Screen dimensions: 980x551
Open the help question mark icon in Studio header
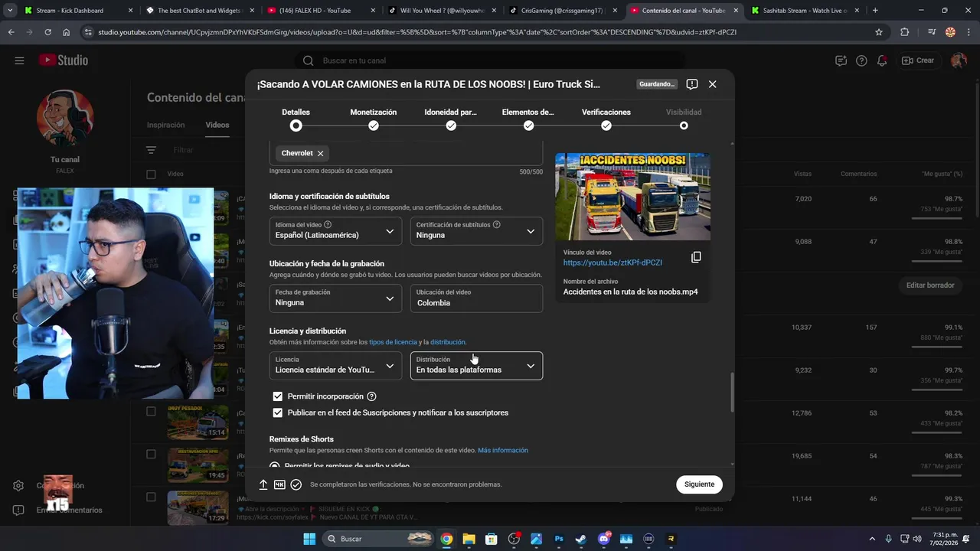click(x=861, y=60)
